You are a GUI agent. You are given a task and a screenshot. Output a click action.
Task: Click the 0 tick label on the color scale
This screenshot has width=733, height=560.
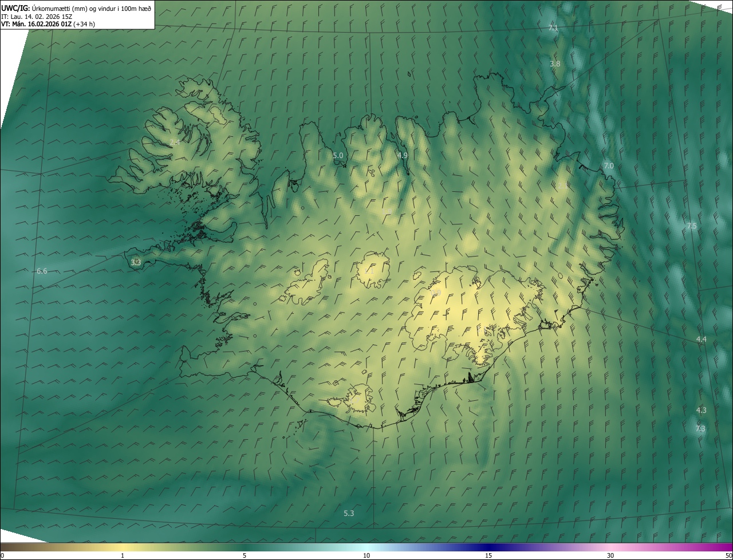(2, 556)
